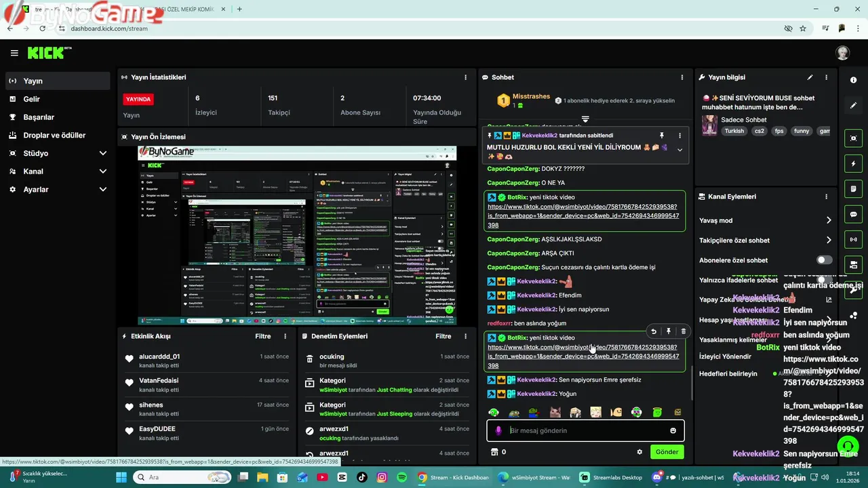
Task: Click Hedefleri belirleyin in Kanal Eylemleri
Action: (x=728, y=373)
